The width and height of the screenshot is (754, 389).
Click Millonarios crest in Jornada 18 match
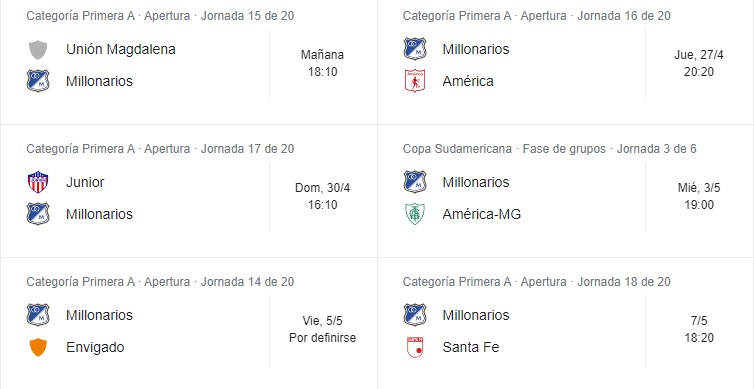(415, 315)
